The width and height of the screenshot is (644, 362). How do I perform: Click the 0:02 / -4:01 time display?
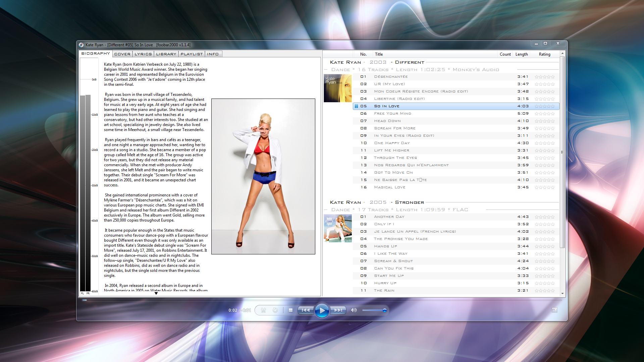tap(239, 310)
